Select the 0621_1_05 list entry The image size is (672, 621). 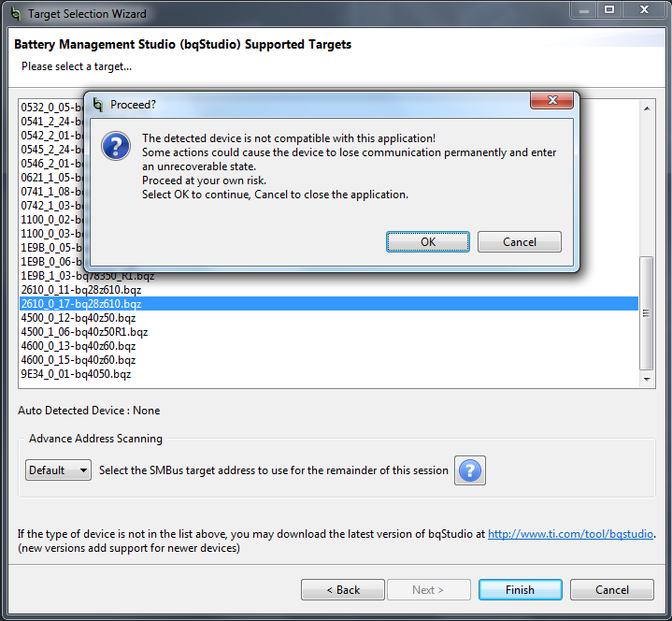pyautogui.click(x=51, y=178)
